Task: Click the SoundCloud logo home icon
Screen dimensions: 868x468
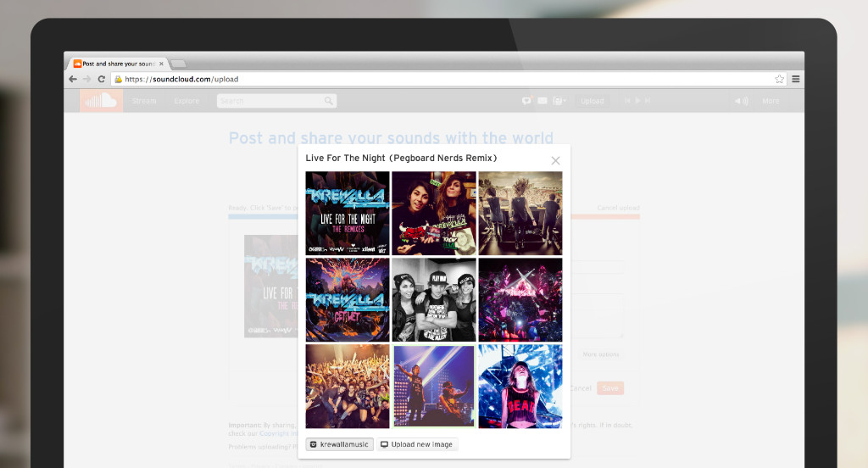Action: pyautogui.click(x=102, y=101)
